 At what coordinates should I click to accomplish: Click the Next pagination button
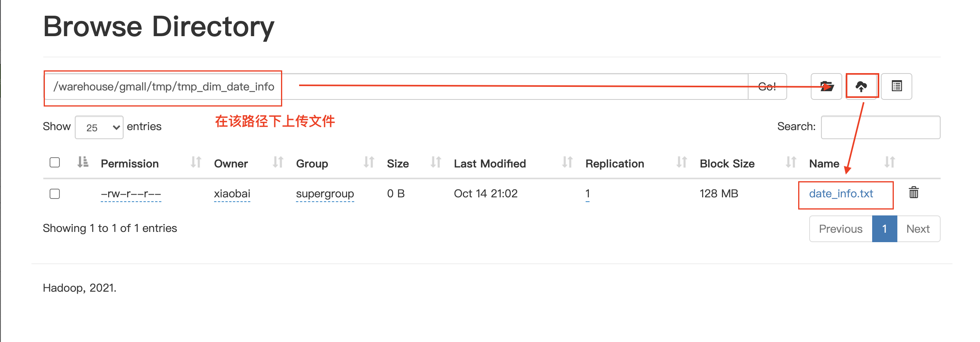tap(918, 229)
